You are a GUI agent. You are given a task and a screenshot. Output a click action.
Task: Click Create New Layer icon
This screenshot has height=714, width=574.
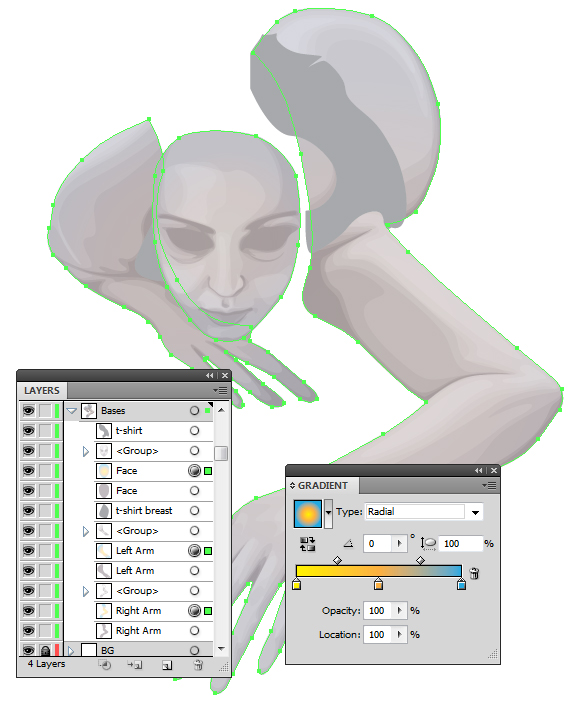coord(167,665)
